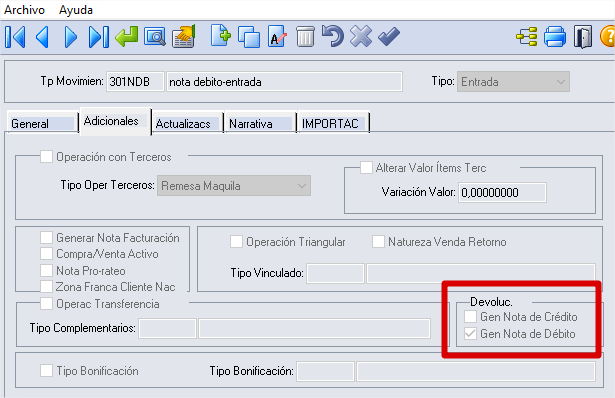Toggle Operación con Terceros checkbox
The height and width of the screenshot is (398, 615).
coord(46,157)
